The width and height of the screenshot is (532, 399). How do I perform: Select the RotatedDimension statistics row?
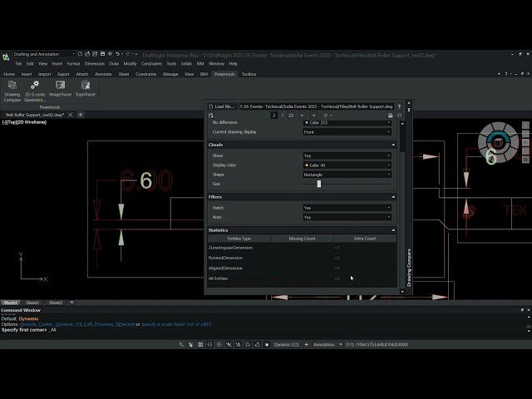[x=302, y=258]
